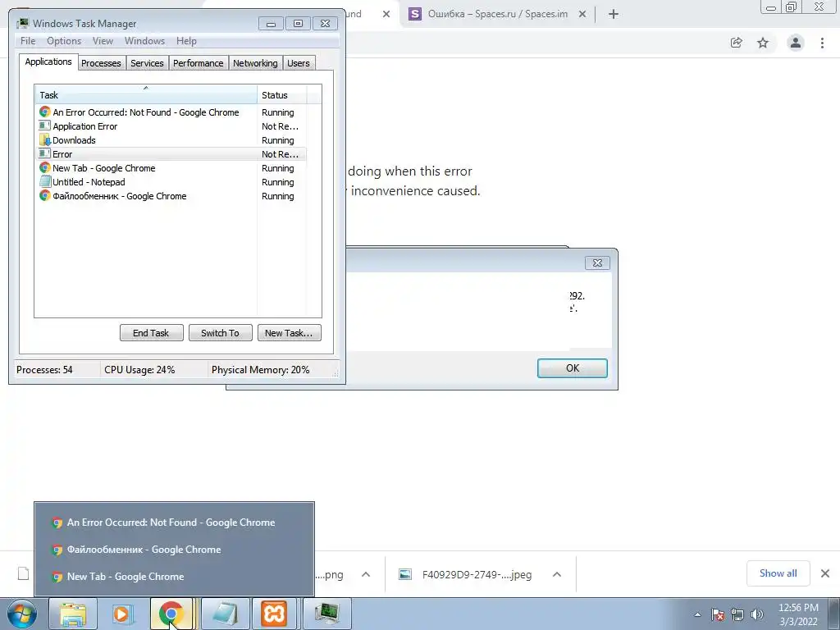Viewport: 840px width, 630px height.
Task: Open XAMPP from the taskbar
Action: (x=274, y=614)
